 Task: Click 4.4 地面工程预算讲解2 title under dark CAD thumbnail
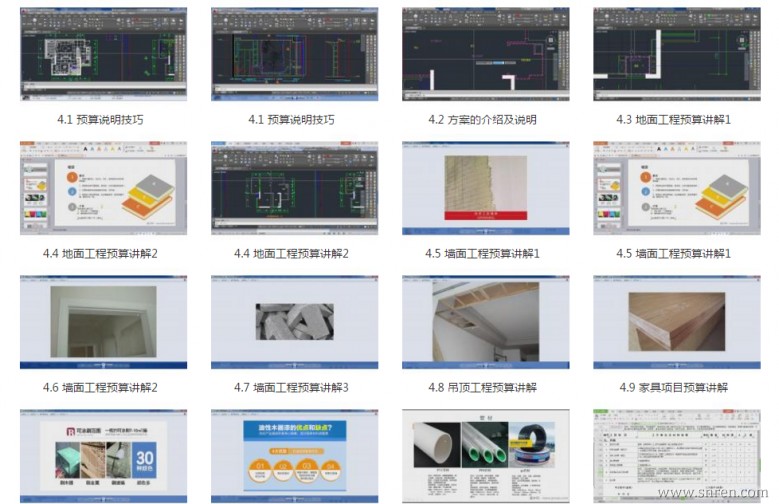pos(292,254)
